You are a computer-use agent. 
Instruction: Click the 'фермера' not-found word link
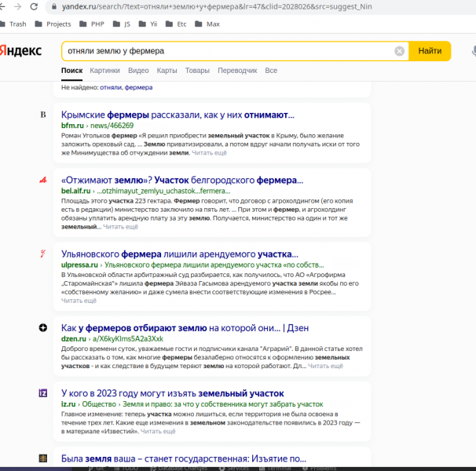point(138,87)
